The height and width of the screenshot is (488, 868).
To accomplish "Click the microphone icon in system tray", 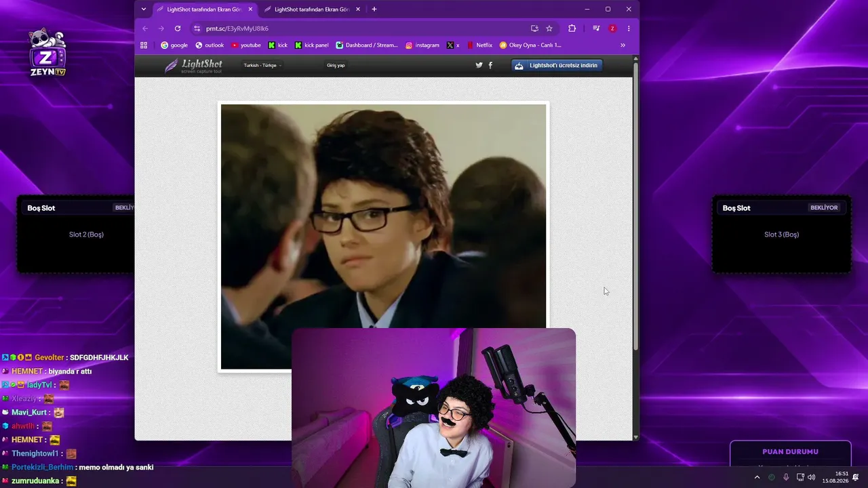I will [x=786, y=477].
